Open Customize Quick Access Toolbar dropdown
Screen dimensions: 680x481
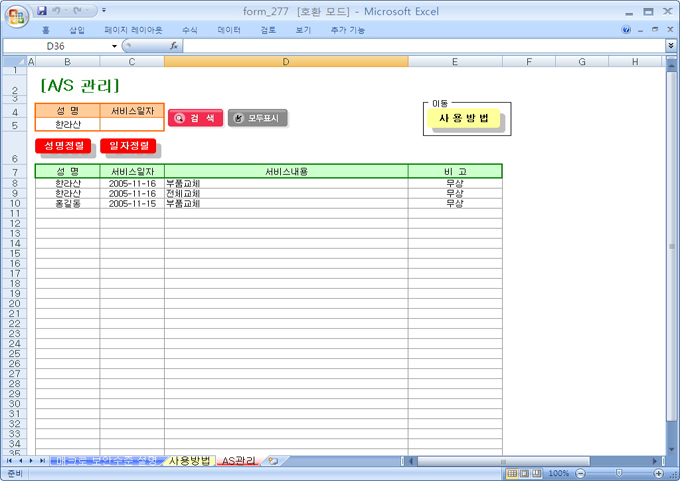(103, 10)
